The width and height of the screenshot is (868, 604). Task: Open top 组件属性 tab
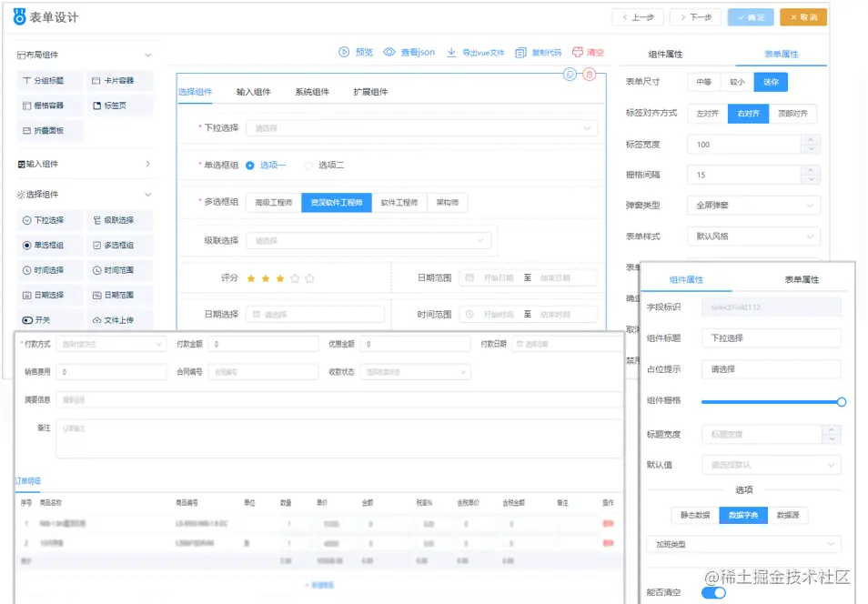[x=666, y=55]
